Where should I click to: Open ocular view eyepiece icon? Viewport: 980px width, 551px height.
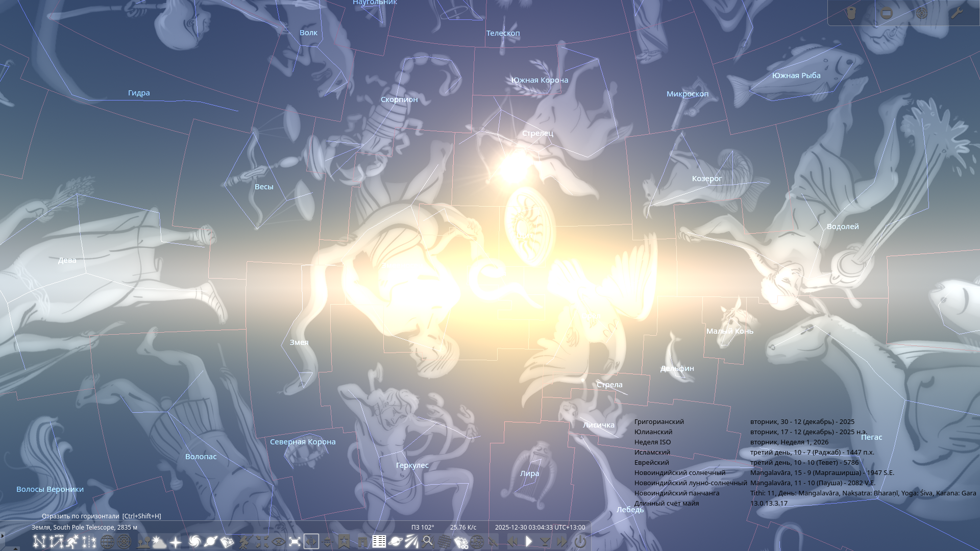[x=850, y=13]
